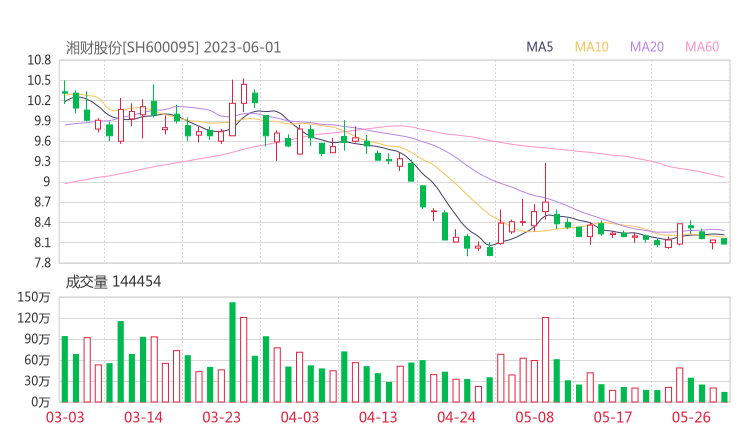Click the 8.7 price axis label

tap(41, 202)
